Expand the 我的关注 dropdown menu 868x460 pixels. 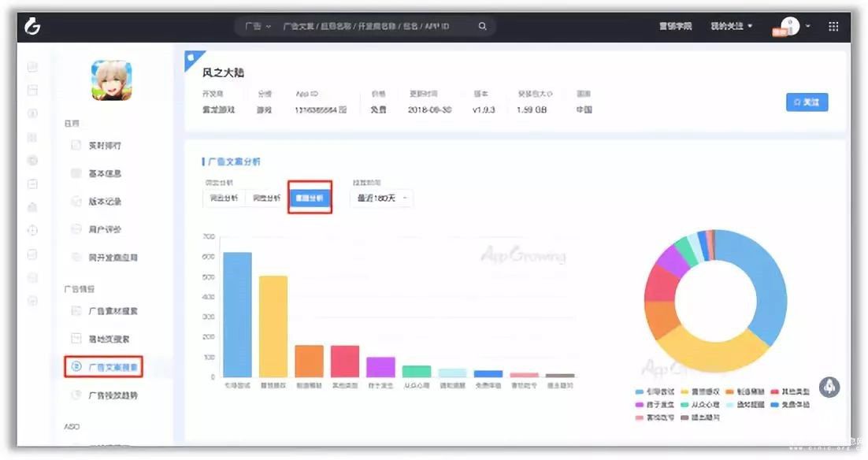click(731, 26)
